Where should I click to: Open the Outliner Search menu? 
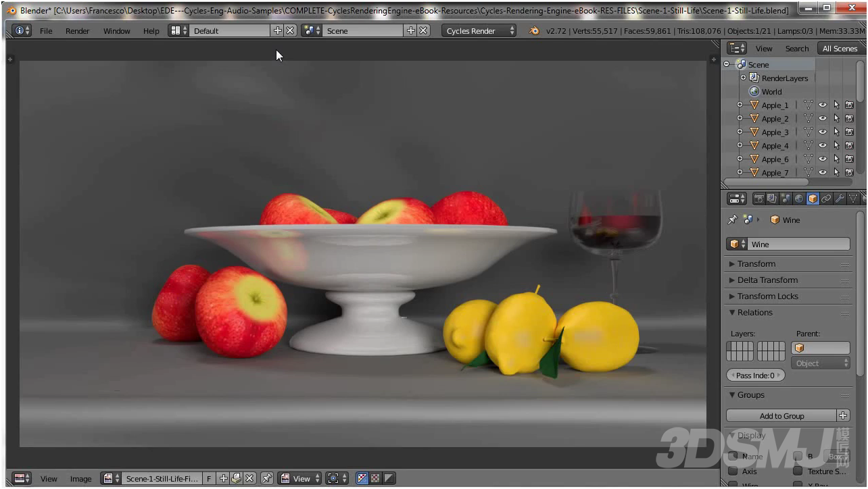click(796, 49)
